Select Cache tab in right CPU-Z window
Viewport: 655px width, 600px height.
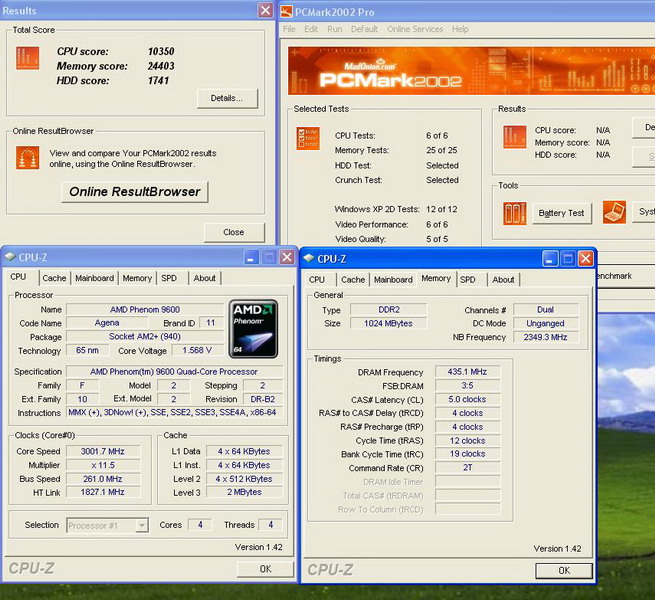353,280
